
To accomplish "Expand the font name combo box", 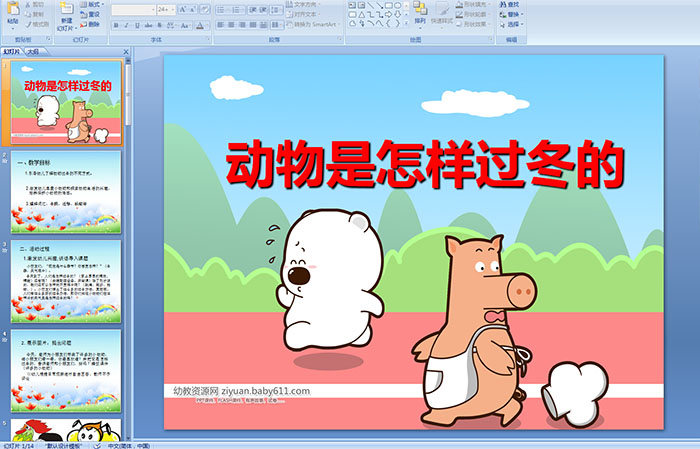I will click(x=151, y=8).
